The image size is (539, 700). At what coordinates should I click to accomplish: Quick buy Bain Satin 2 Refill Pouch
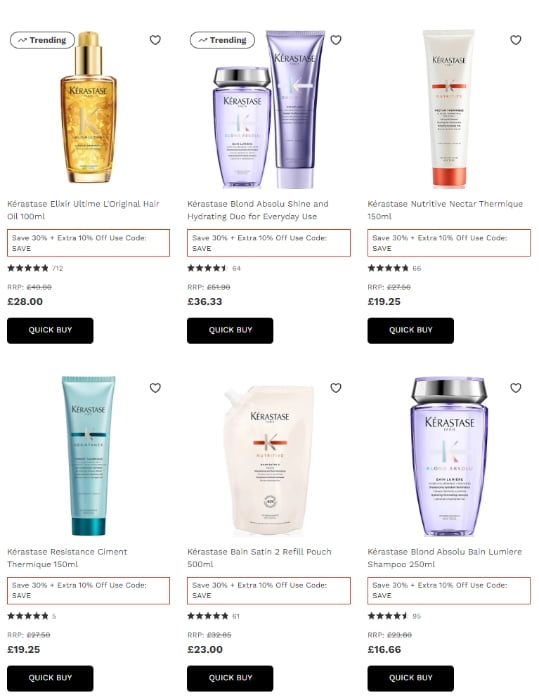230,678
